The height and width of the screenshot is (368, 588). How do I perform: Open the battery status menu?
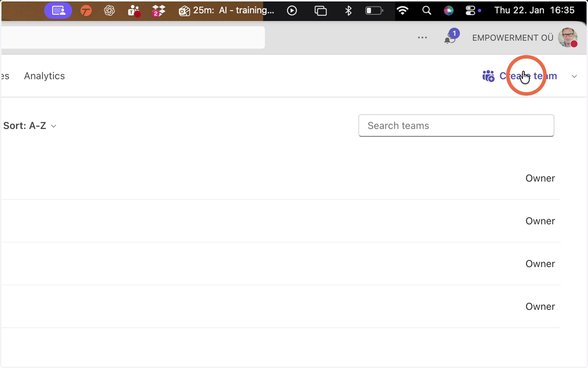coord(374,10)
